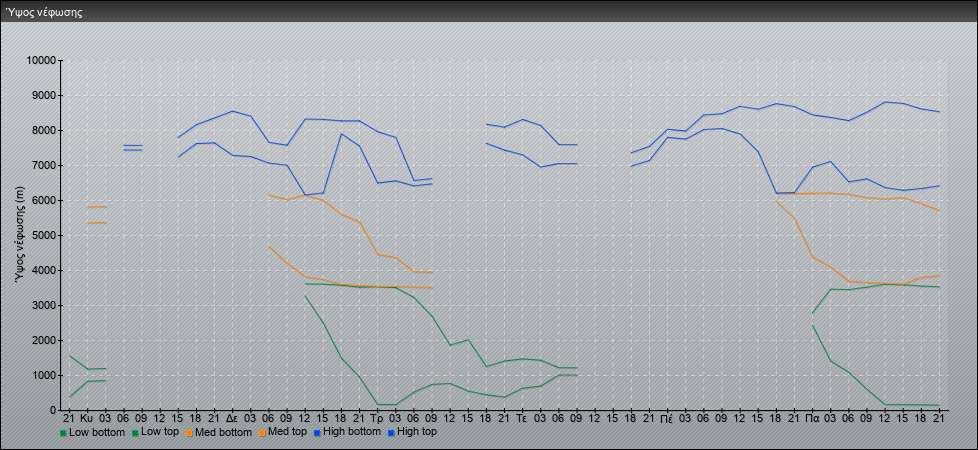Click the 6000 y-axis tick label
This screenshot has height=450, width=978.
(x=44, y=200)
